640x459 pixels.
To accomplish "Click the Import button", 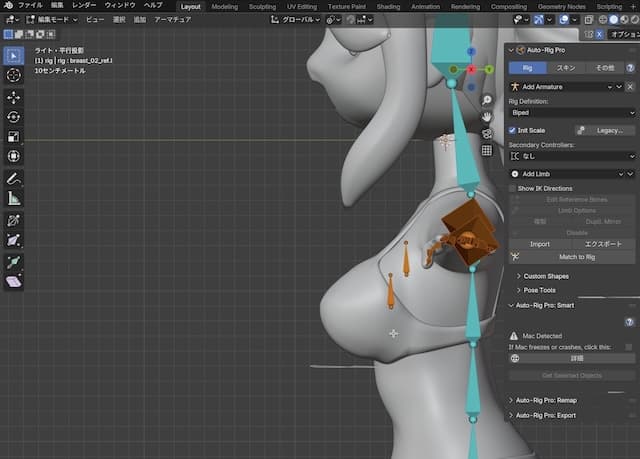I will point(539,244).
